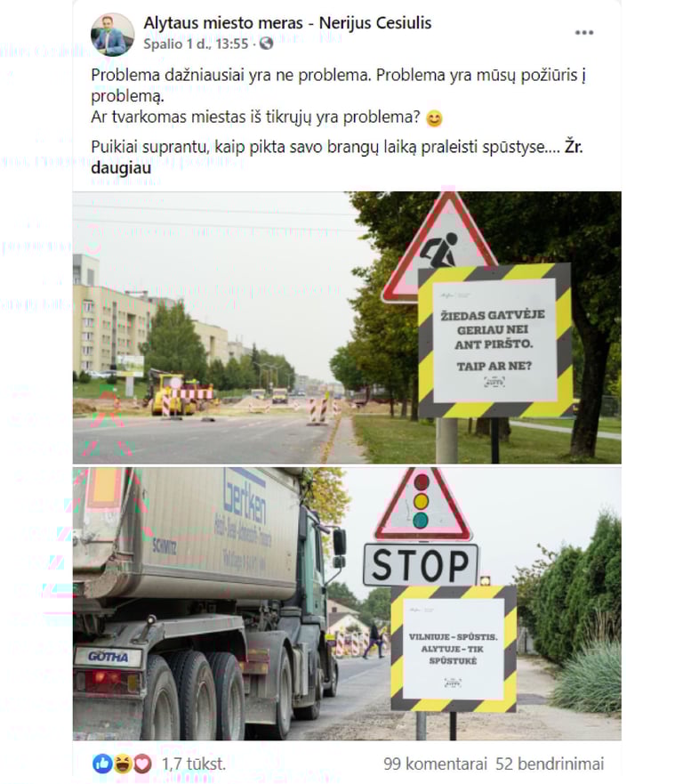Open the 52 bendrinimai shares list
This screenshot has width=683, height=784.
pyautogui.click(x=550, y=764)
